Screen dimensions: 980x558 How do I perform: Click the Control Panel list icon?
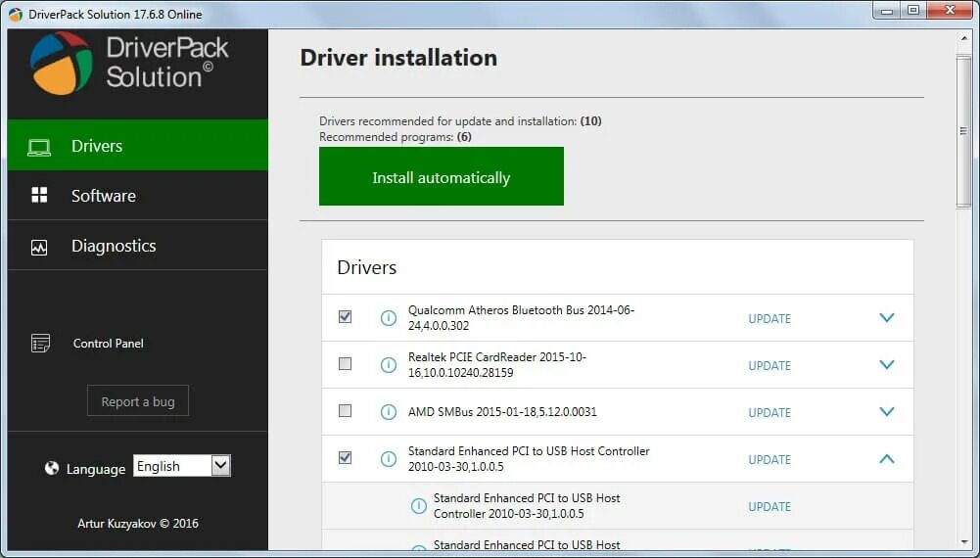(x=40, y=343)
